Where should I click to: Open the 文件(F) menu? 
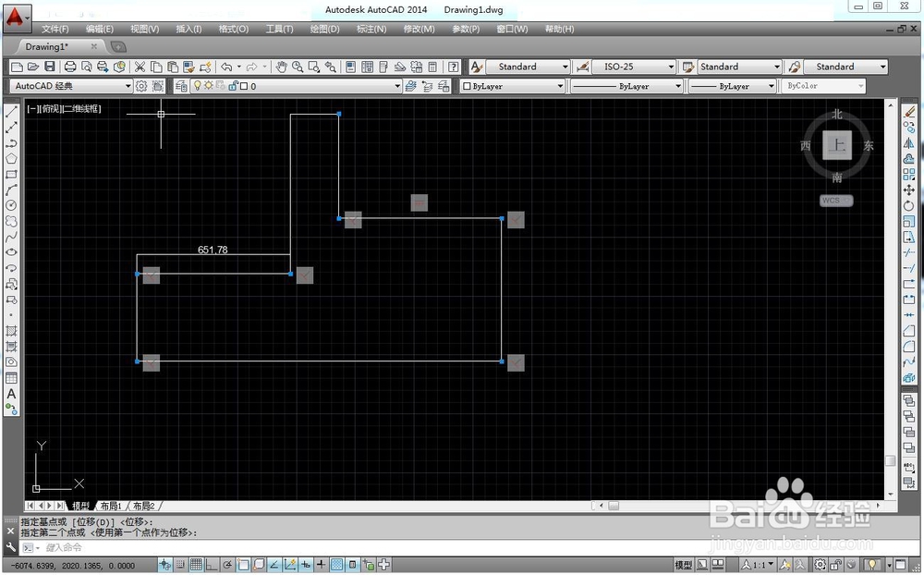[x=55, y=29]
